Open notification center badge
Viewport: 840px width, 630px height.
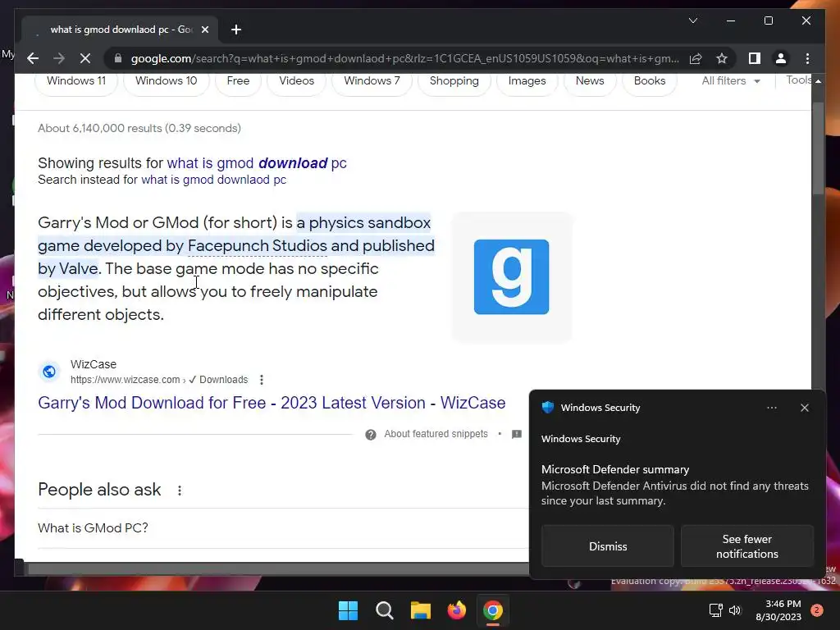[817, 610]
